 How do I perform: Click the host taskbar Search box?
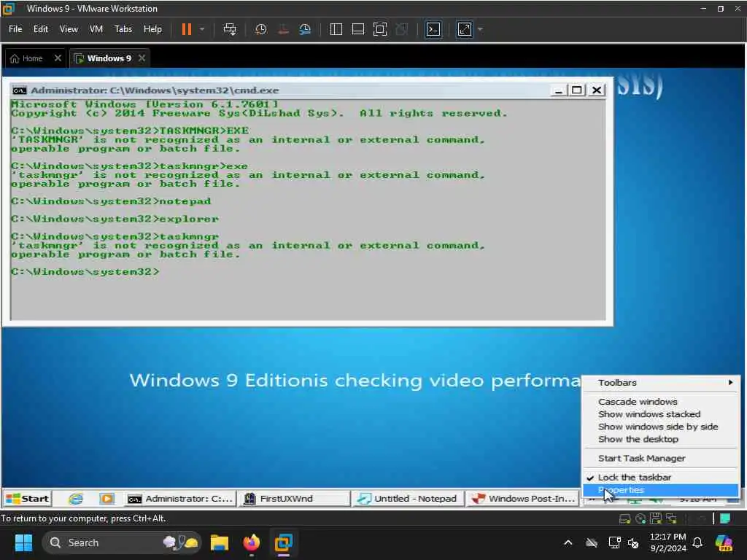coord(122,542)
